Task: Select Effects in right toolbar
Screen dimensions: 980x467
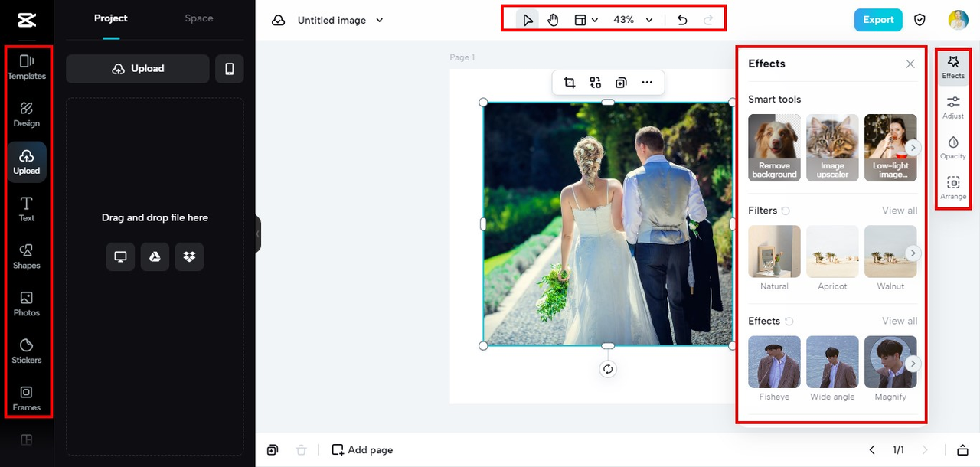Action: click(x=953, y=67)
